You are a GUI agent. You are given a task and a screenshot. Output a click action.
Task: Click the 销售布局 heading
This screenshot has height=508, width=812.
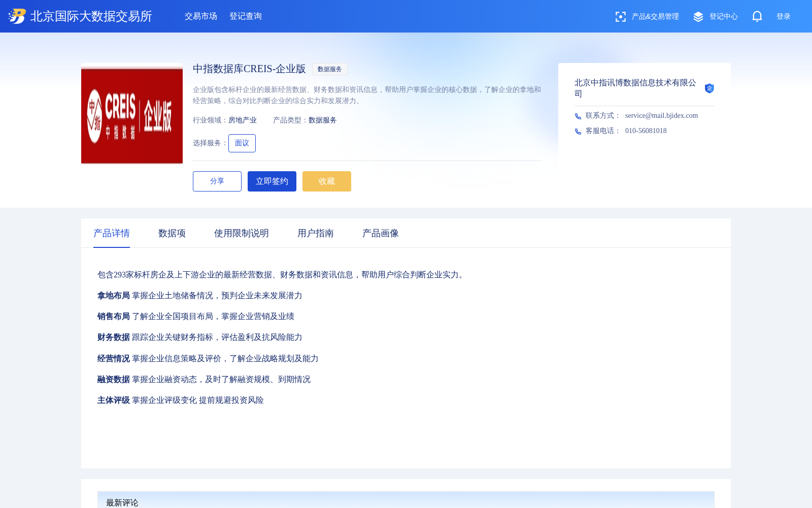[x=114, y=316]
